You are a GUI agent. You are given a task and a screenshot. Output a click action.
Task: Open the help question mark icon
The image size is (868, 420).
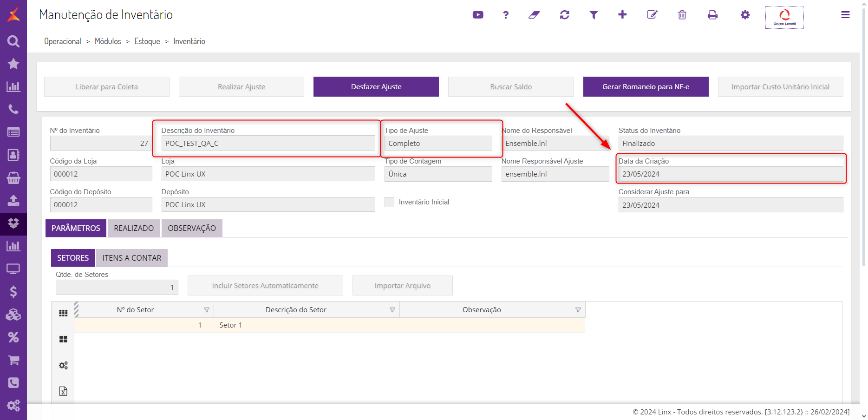tap(506, 15)
